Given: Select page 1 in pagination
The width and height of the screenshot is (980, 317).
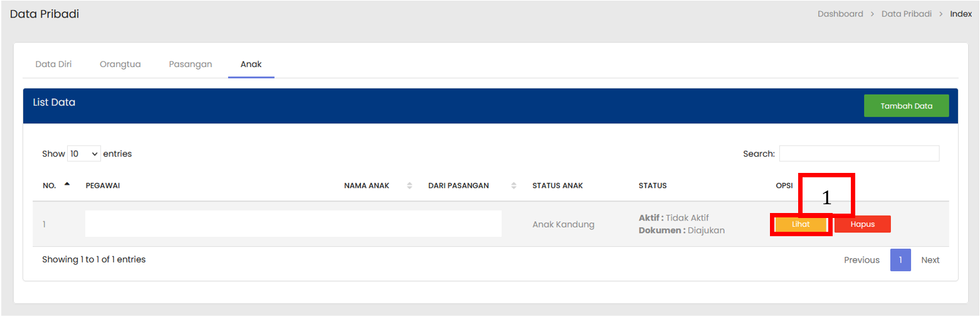Looking at the screenshot, I should pos(900,260).
